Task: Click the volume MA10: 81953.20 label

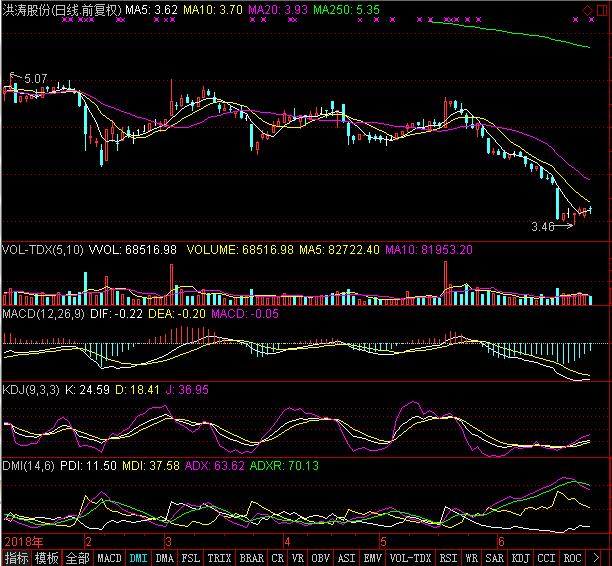Action: click(429, 249)
